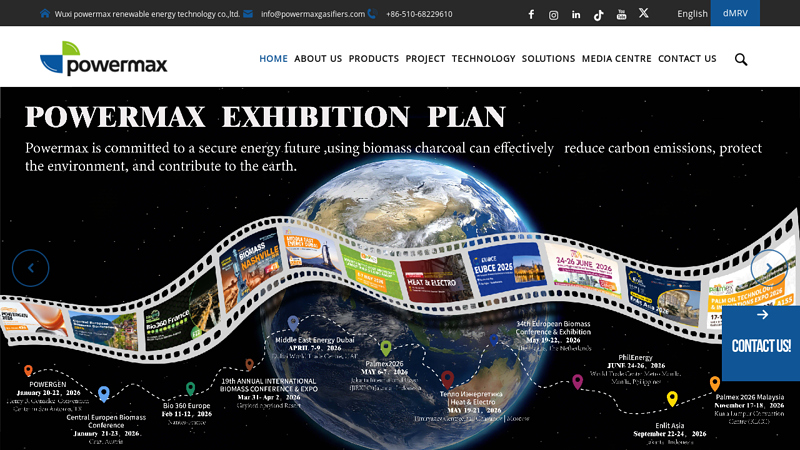
Task: Click Wuxi powermax company name link
Action: point(147,14)
